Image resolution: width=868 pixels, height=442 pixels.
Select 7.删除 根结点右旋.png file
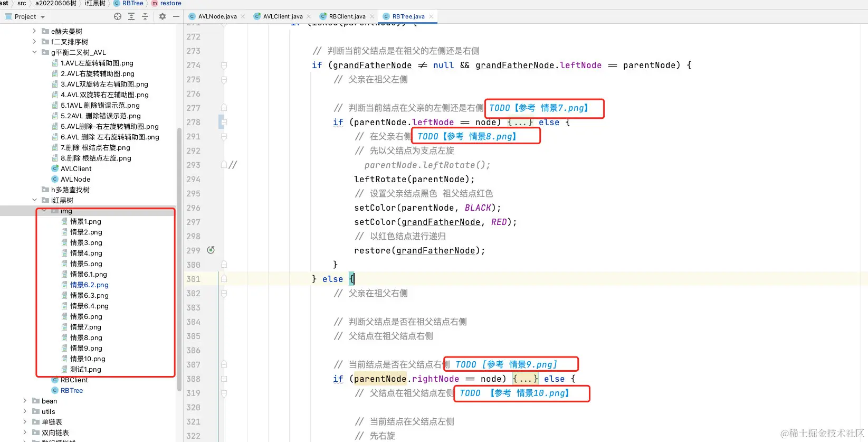tap(95, 147)
